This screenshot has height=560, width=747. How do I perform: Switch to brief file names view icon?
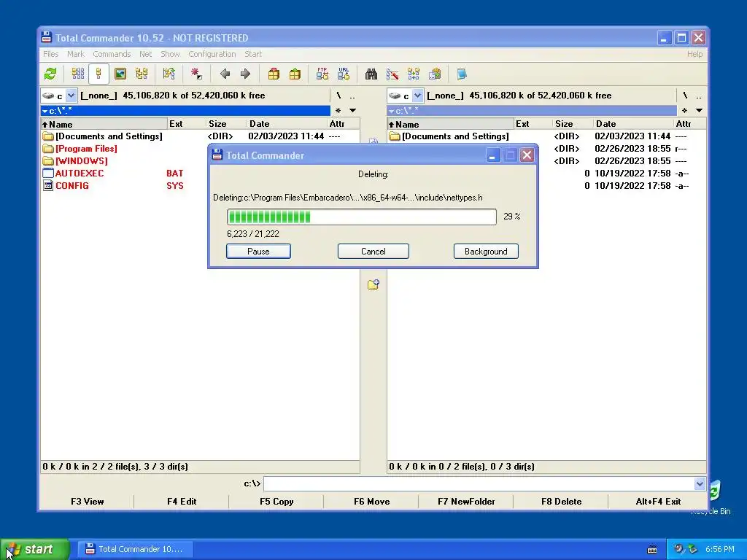[x=77, y=74]
